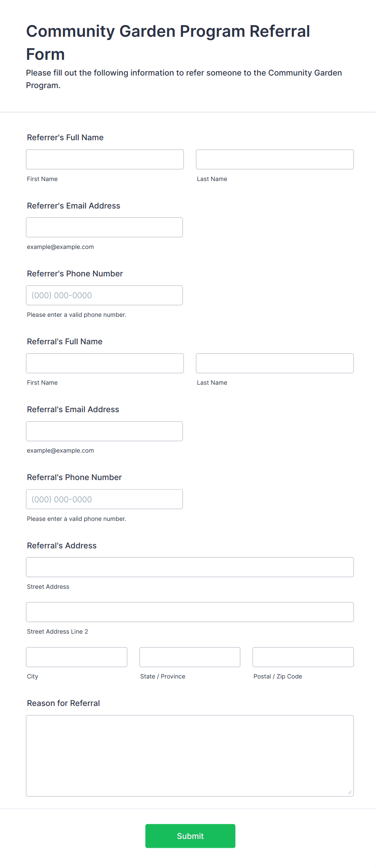
Task: Click the Referral's Last Name field
Action: (275, 363)
